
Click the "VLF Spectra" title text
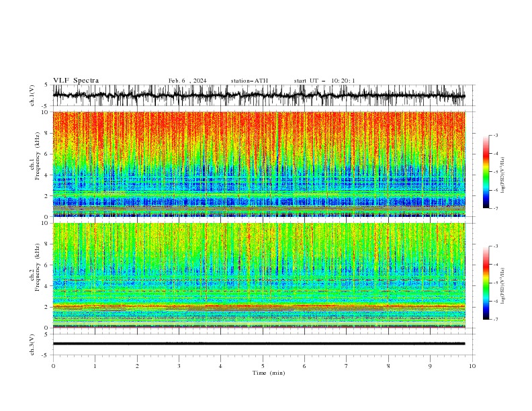[x=76, y=81]
